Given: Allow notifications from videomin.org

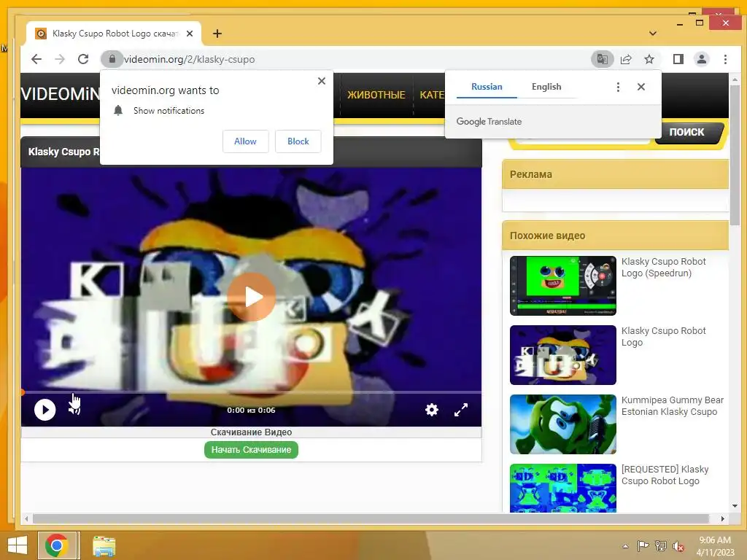Looking at the screenshot, I should click(245, 141).
